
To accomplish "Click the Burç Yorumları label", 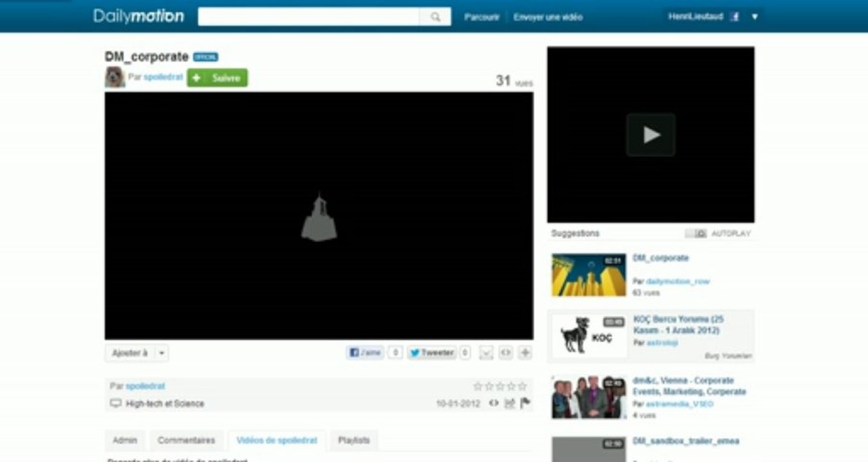I will coord(728,355).
